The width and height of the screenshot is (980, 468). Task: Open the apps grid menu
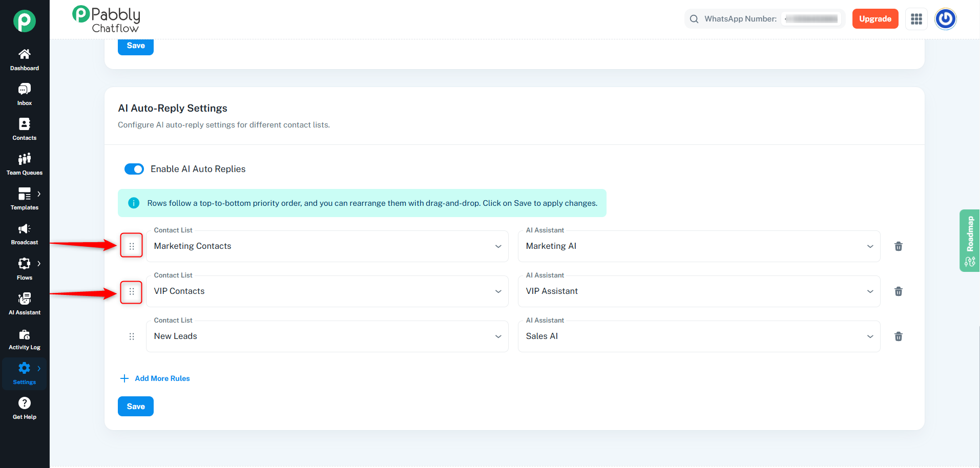[916, 19]
